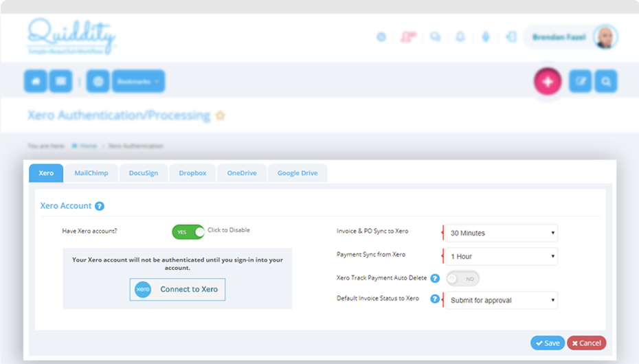Click the logout door icon
This screenshot has height=364, width=639.
[511, 37]
